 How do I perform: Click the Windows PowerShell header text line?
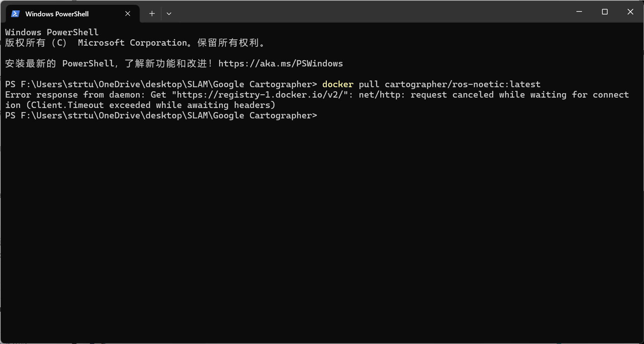point(52,32)
